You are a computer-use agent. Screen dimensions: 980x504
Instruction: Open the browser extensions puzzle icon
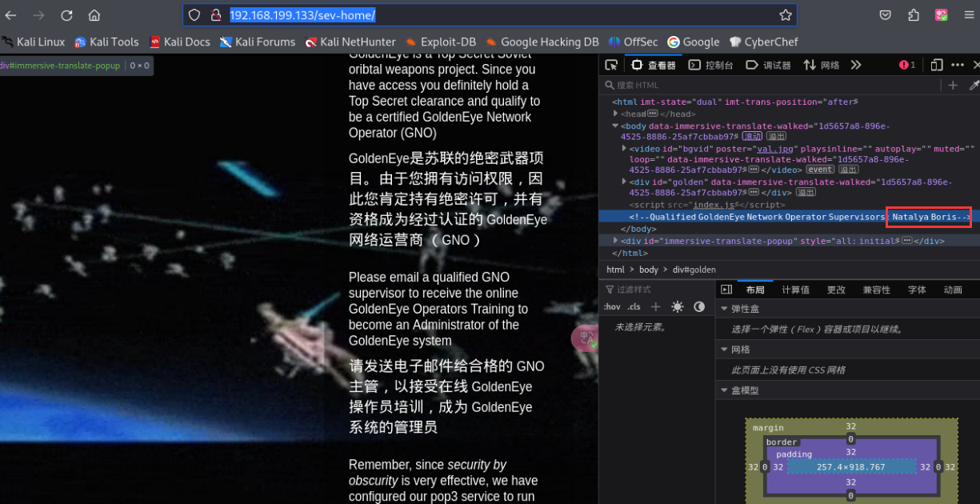(914, 15)
